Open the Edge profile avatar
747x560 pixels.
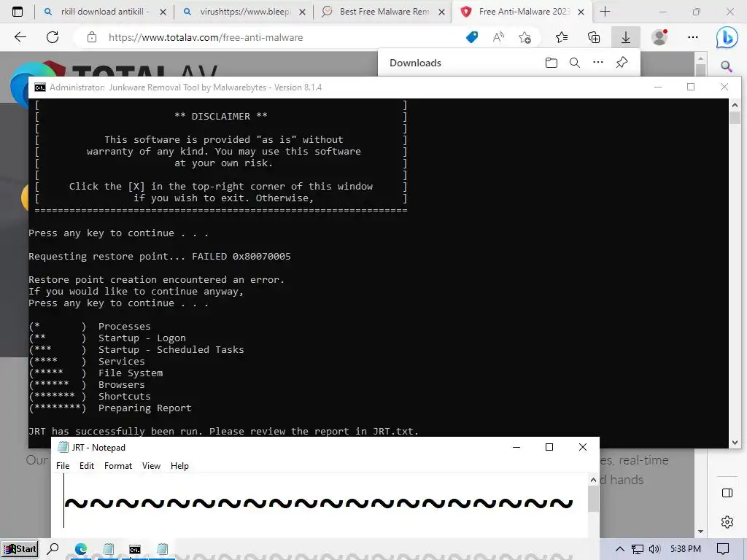pos(659,37)
